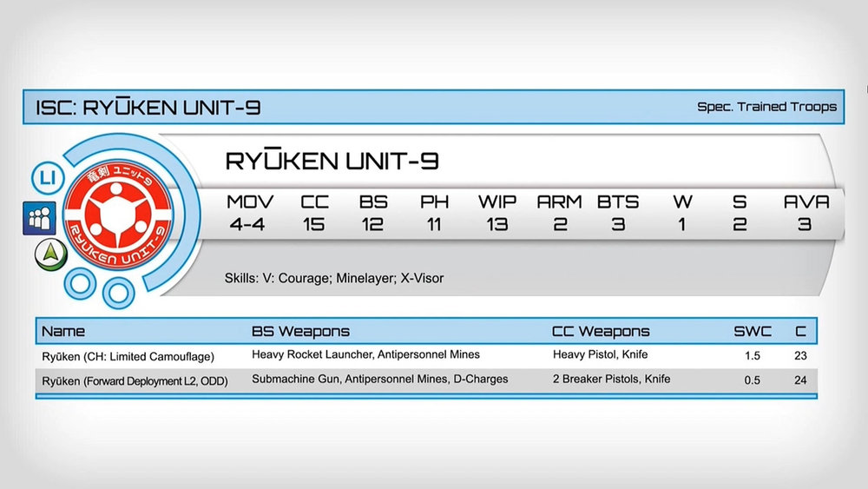The height and width of the screenshot is (489, 868).
Task: Click the SWC value 1.5
Action: point(753,355)
